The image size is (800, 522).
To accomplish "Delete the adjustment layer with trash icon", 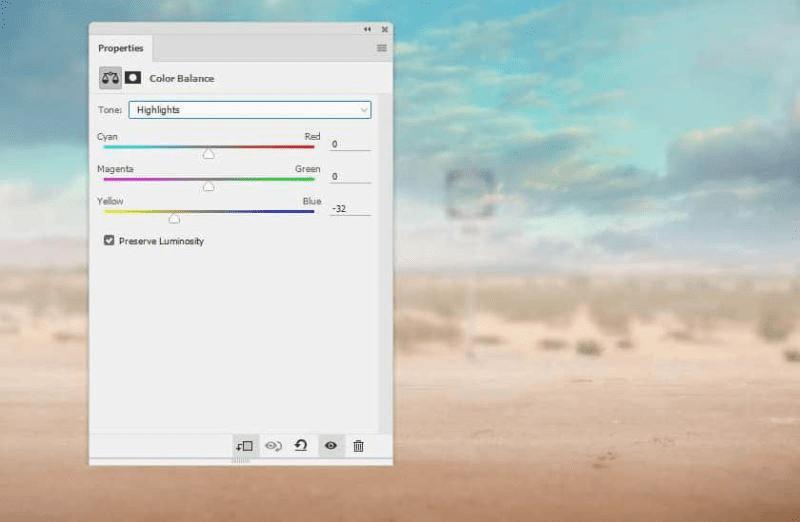I will tap(359, 446).
